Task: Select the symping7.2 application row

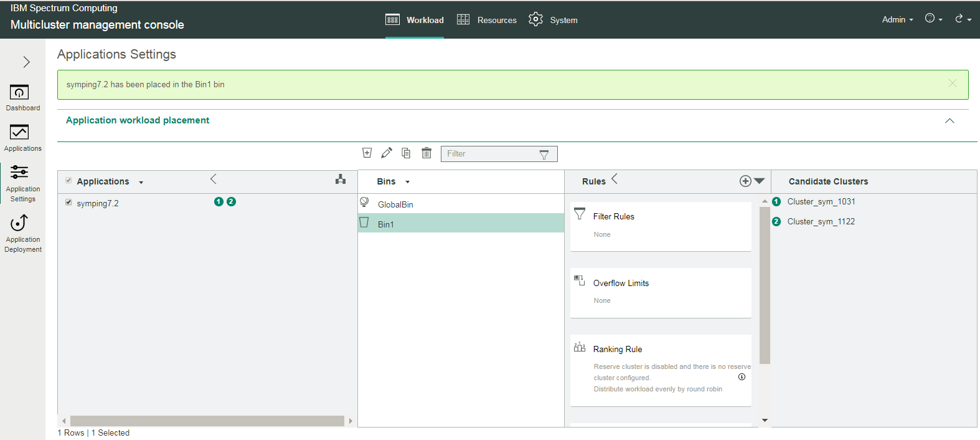Action: [x=207, y=203]
